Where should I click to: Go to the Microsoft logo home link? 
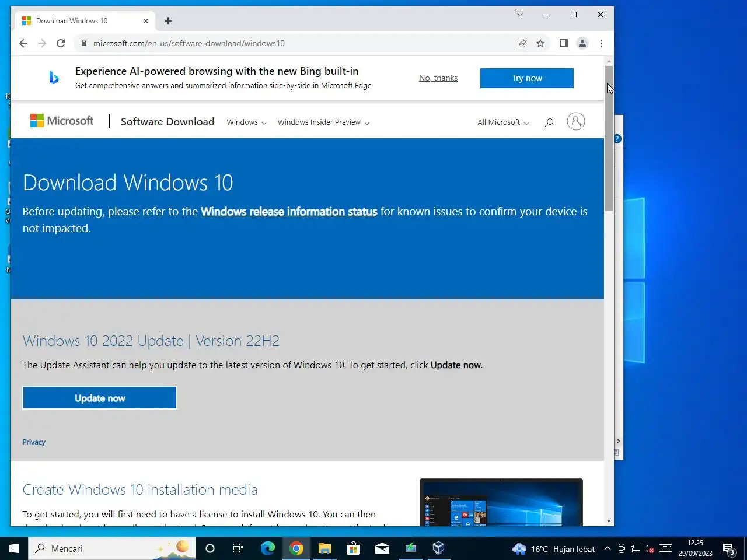[62, 121]
